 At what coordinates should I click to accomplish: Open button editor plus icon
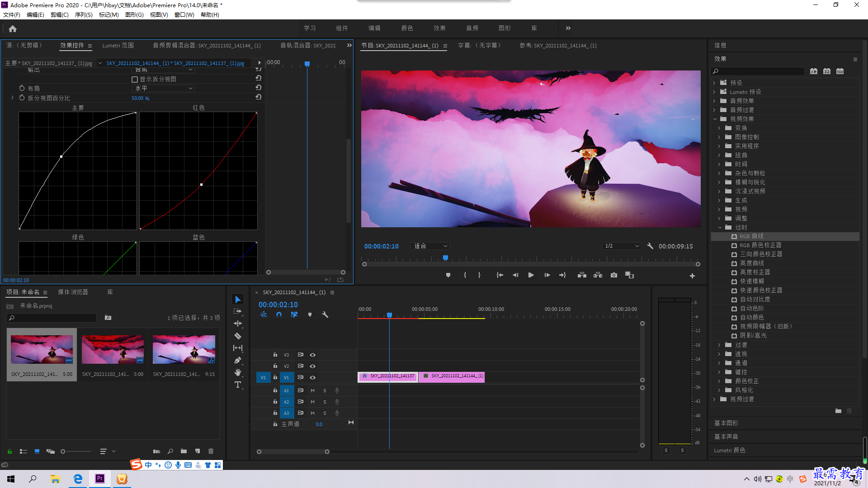tap(692, 276)
